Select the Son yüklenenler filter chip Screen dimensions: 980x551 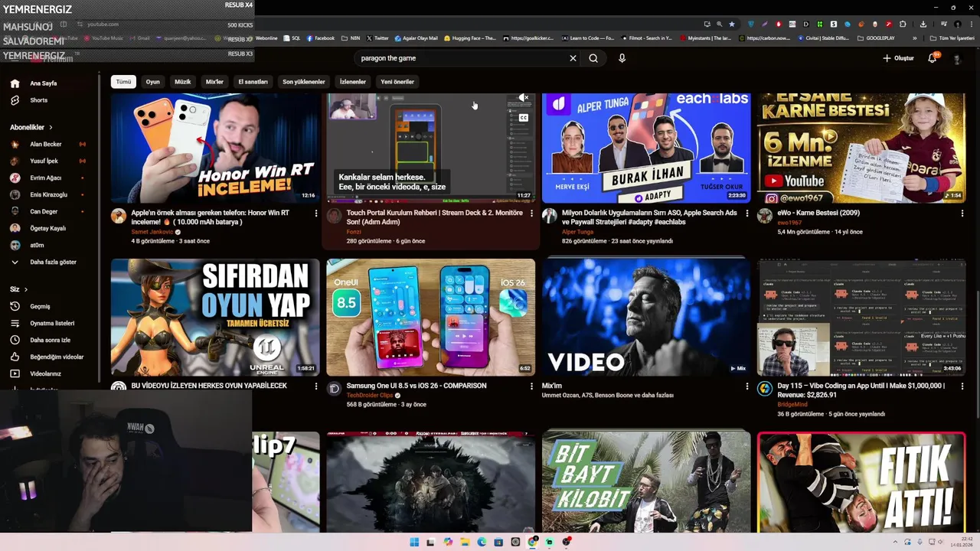(304, 82)
